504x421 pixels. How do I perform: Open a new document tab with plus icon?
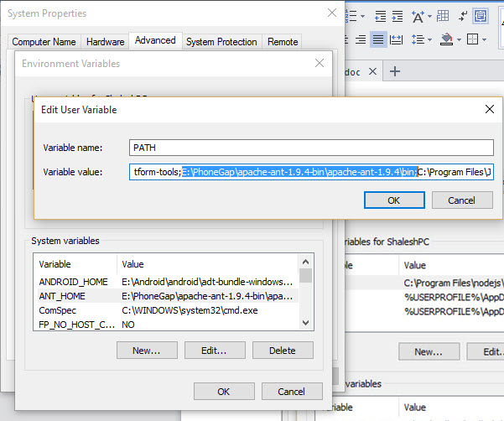coord(395,71)
